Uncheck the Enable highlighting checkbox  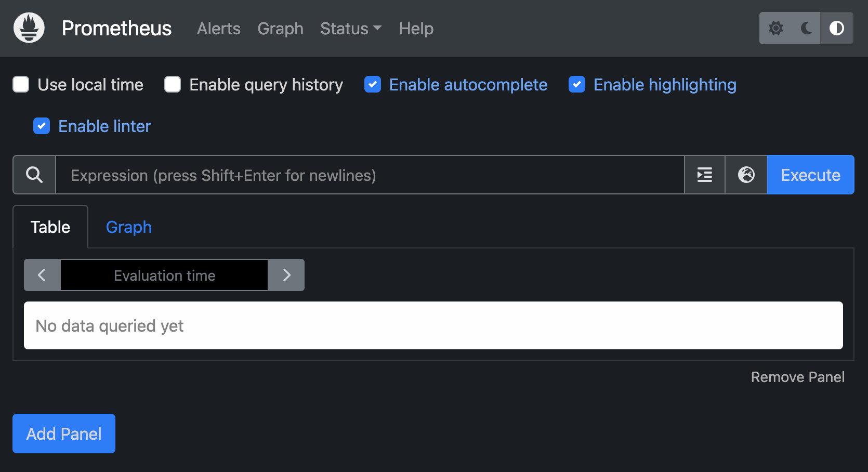[x=577, y=84]
